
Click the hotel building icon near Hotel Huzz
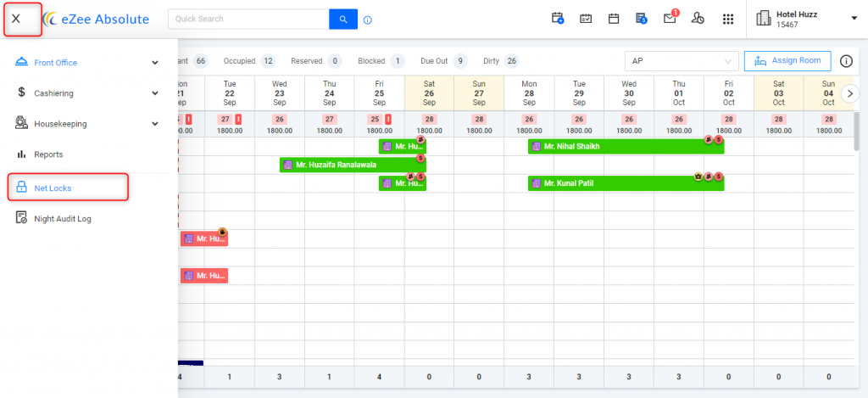[764, 19]
